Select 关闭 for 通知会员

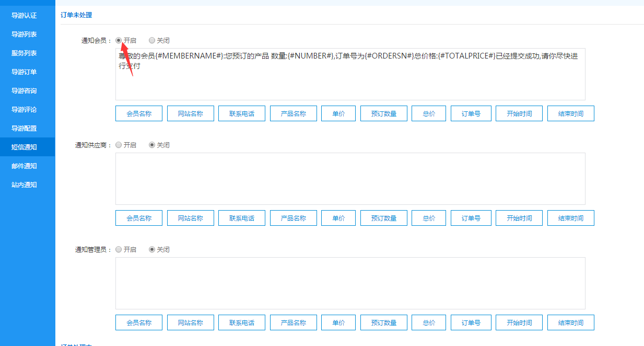152,40
